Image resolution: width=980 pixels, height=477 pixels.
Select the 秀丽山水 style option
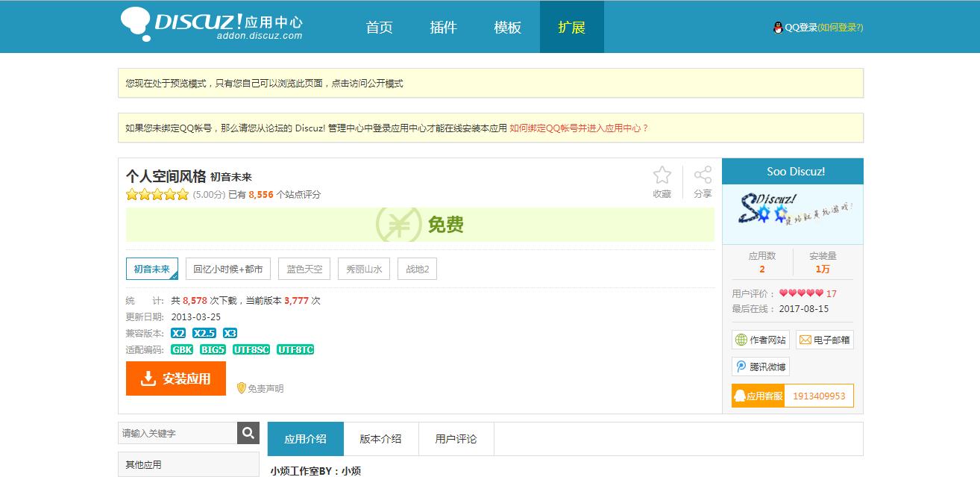pyautogui.click(x=364, y=269)
